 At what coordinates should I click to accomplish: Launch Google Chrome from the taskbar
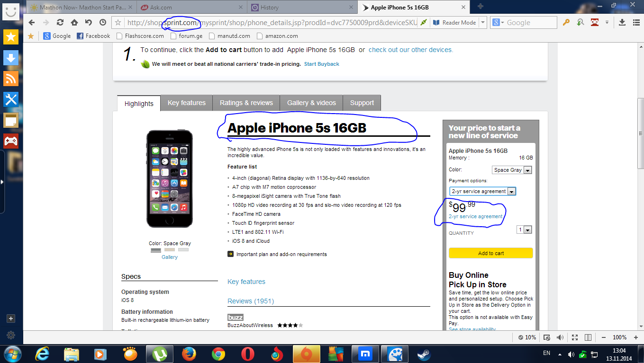[218, 354]
